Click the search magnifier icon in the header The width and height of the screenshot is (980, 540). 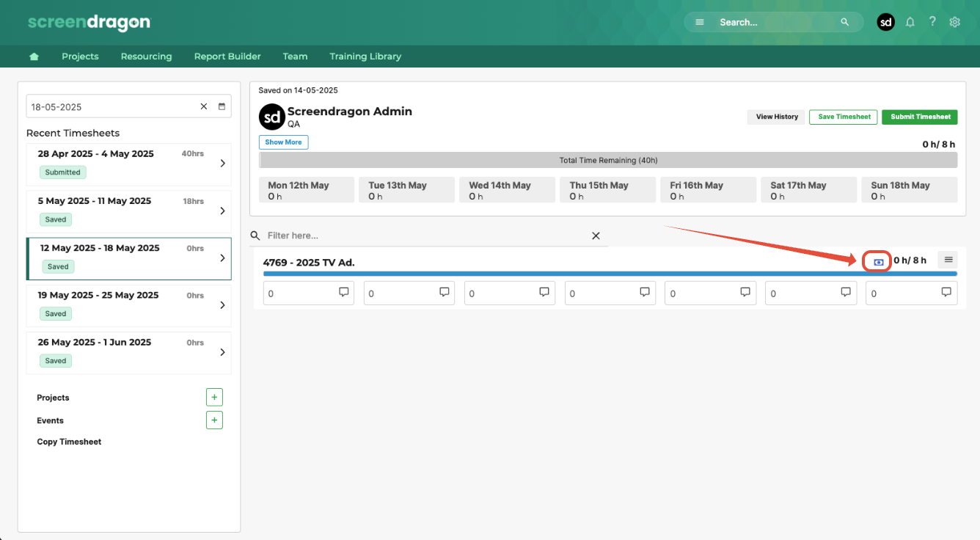click(x=845, y=22)
